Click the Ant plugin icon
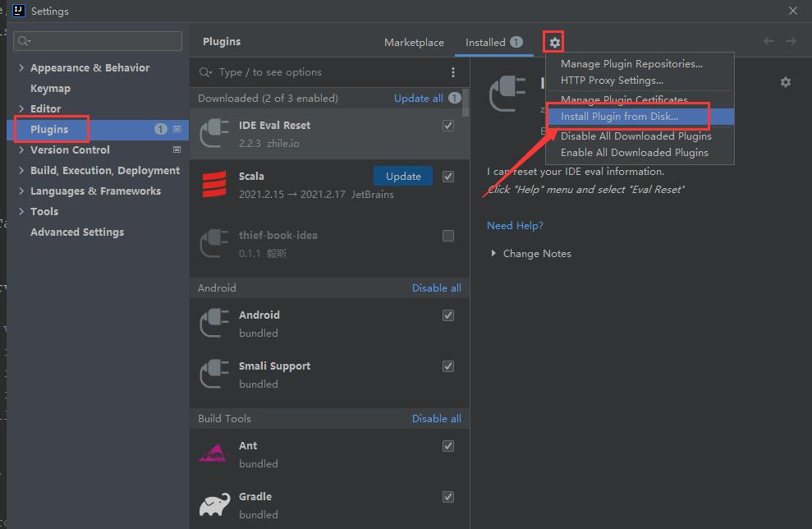The height and width of the screenshot is (529, 812). point(213,453)
